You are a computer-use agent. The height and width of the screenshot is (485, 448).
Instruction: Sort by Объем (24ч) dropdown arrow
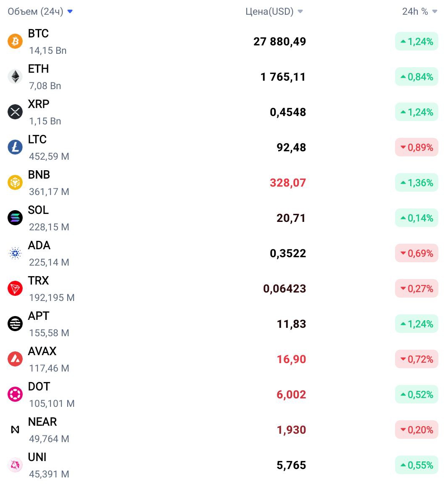coord(70,11)
